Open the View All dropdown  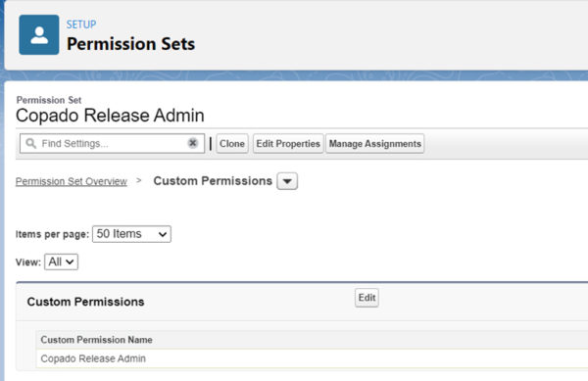[61, 262]
